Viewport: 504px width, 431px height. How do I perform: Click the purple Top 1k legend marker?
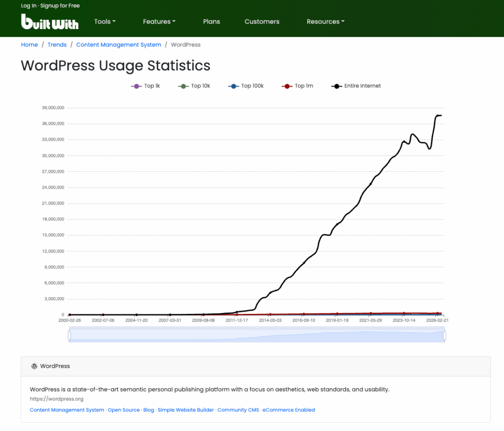click(136, 86)
